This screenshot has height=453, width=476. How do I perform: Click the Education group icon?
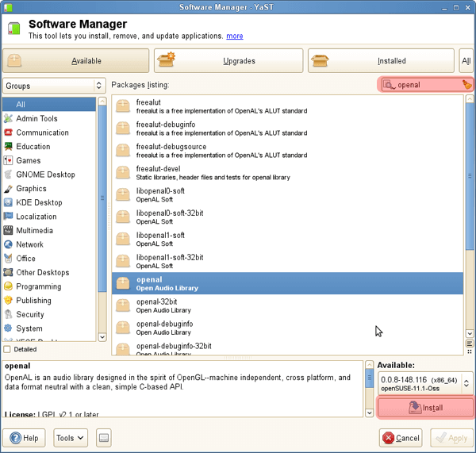click(8, 146)
